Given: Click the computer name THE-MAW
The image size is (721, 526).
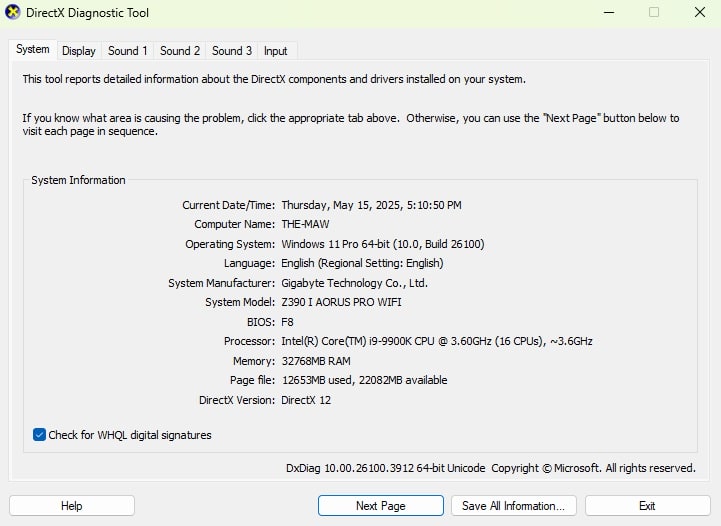Looking at the screenshot, I should pyautogui.click(x=305, y=224).
